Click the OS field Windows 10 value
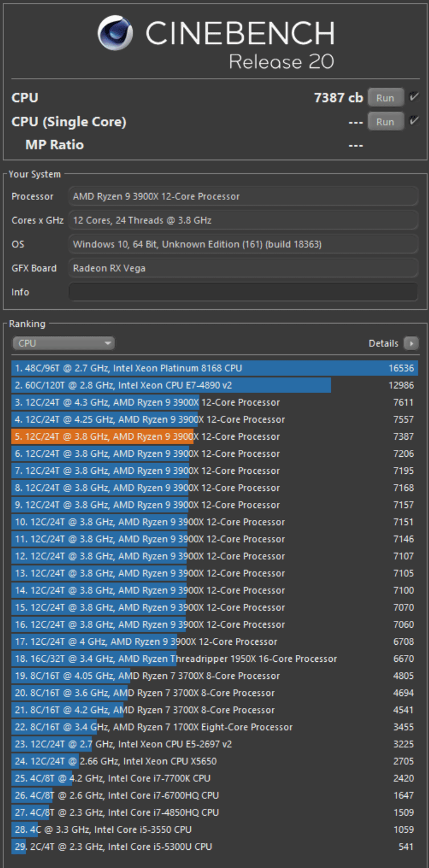Viewport: 429px width, 868px height. pos(243,244)
